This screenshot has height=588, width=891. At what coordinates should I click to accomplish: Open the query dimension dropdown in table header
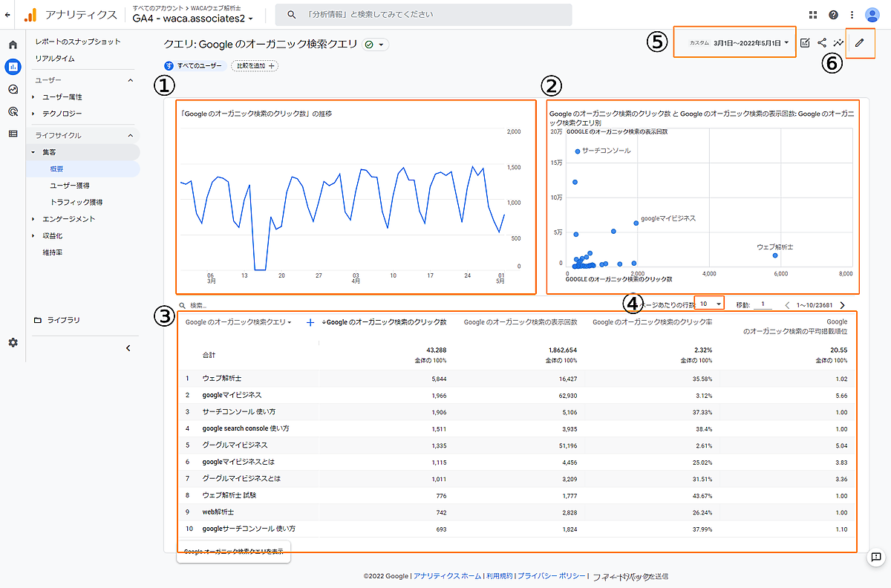238,322
